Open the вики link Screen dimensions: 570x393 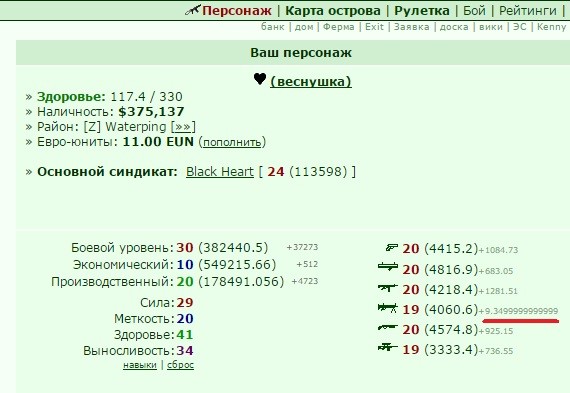(x=491, y=27)
